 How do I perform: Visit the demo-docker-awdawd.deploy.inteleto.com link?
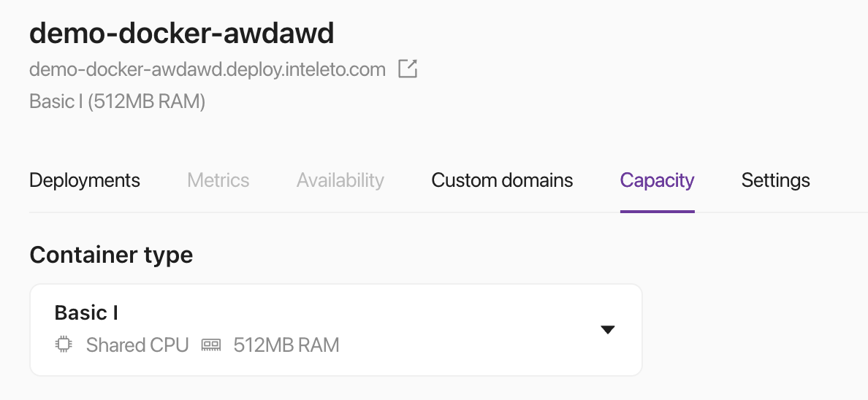[x=207, y=70]
